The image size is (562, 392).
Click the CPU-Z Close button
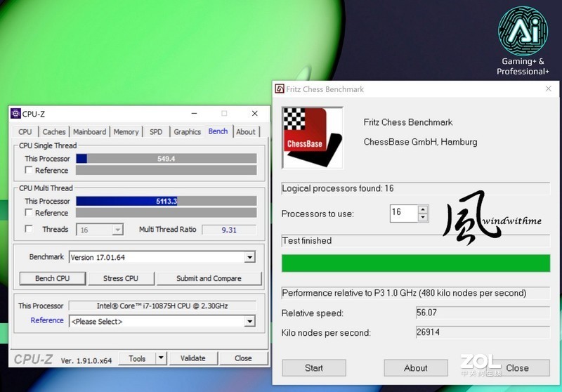point(243,358)
